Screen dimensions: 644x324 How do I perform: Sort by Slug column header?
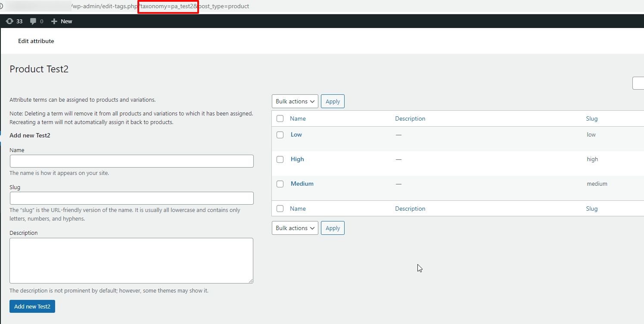tap(592, 118)
